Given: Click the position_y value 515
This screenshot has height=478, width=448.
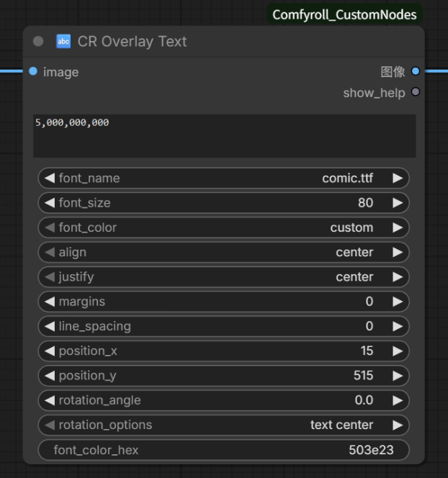Looking at the screenshot, I should [363, 376].
